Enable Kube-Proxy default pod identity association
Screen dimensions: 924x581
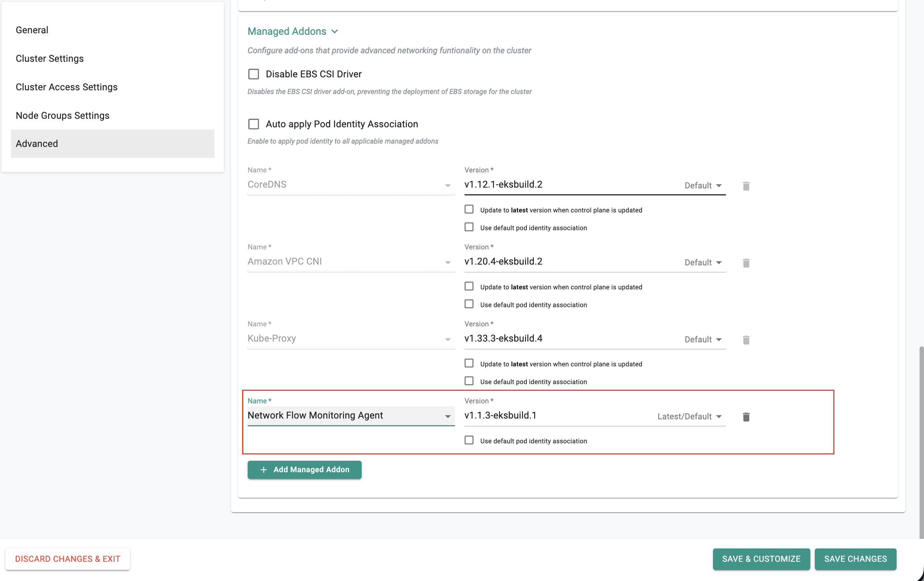(x=469, y=381)
